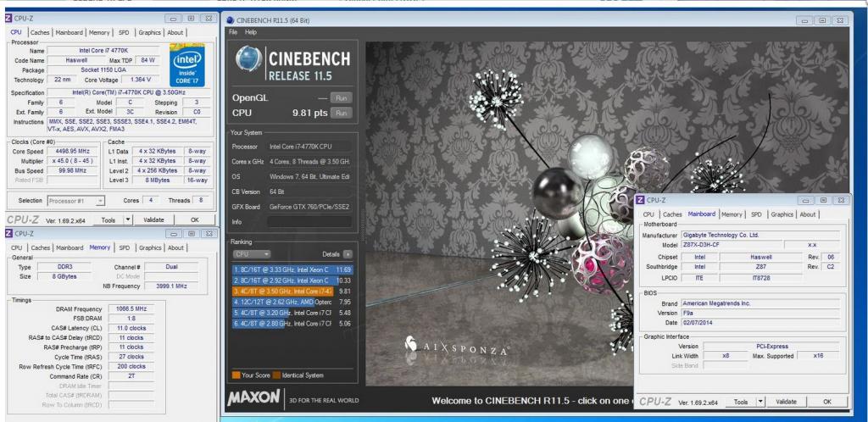The height and width of the screenshot is (422, 868).
Task: Open Tools dropdown arrow in Mainboard CPU-Z
Action: click(x=760, y=403)
